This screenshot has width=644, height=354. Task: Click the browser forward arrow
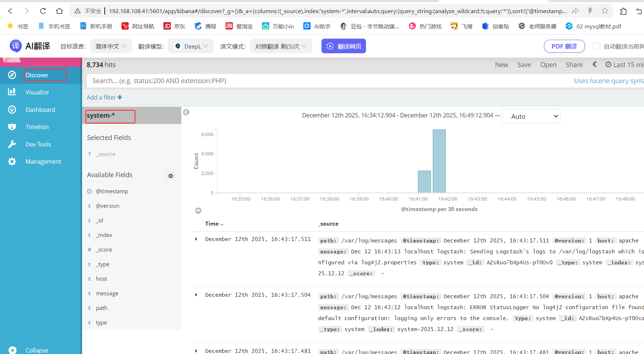26,11
